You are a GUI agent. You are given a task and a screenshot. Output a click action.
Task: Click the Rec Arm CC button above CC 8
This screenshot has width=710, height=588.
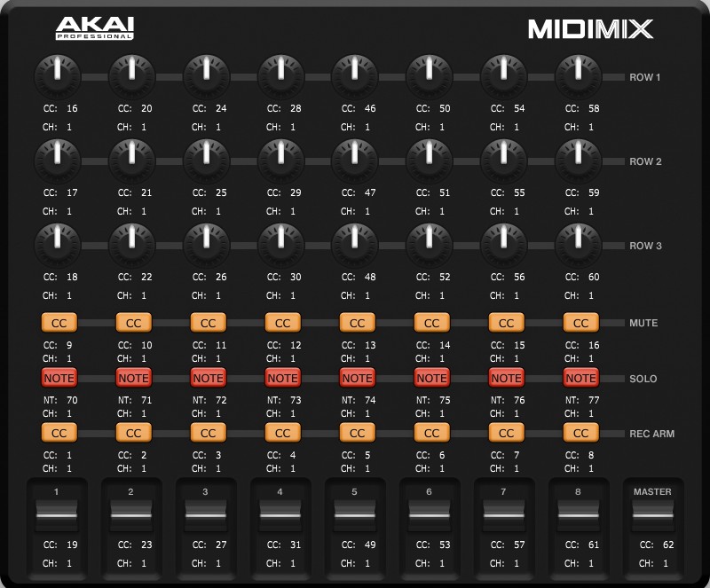[581, 433]
